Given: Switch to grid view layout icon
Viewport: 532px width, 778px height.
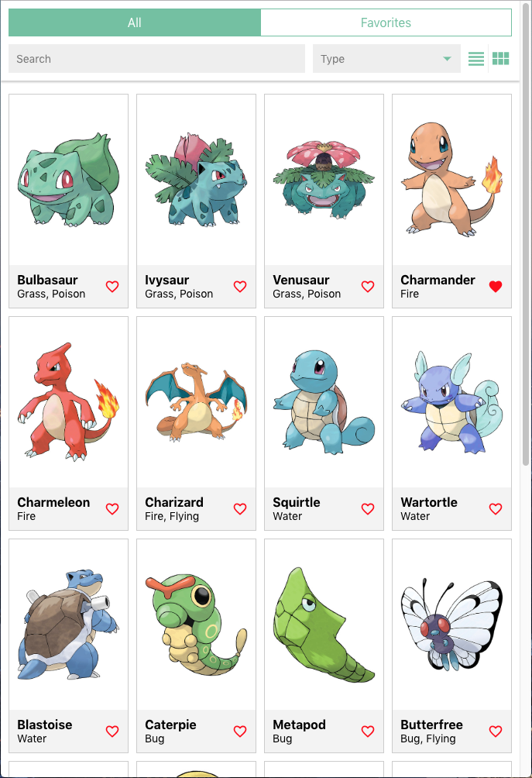Looking at the screenshot, I should (501, 59).
